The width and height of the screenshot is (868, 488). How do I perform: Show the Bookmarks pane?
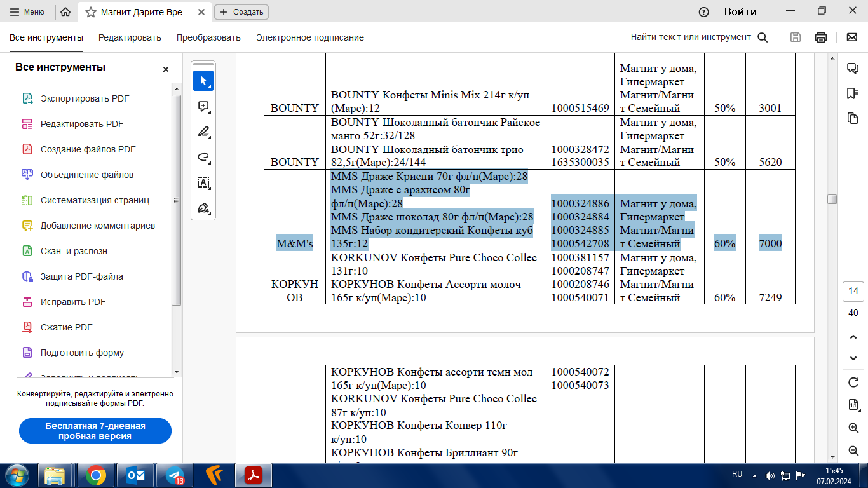tap(853, 93)
